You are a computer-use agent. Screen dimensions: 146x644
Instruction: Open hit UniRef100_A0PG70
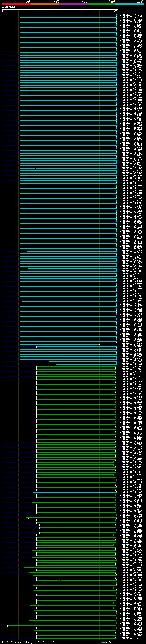131,17
